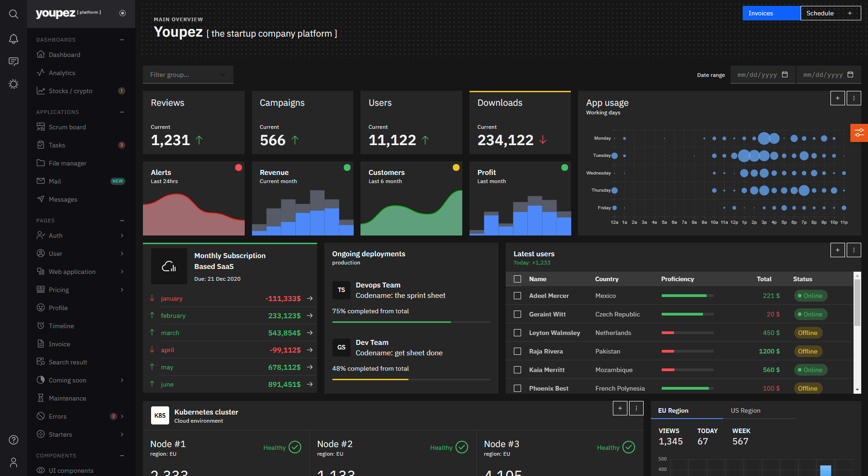Viewport: 868px width, 476px height.
Task: Click Adeel Mercer's proficiency bar
Action: click(688, 296)
